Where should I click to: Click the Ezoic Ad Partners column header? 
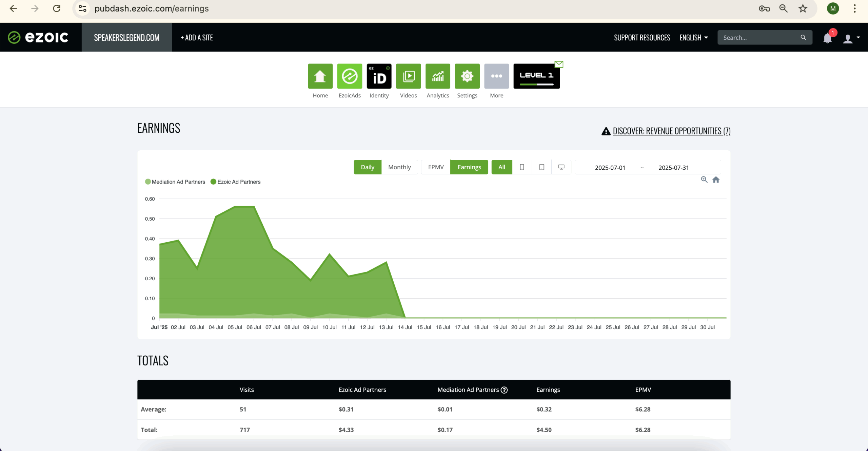[362, 390]
